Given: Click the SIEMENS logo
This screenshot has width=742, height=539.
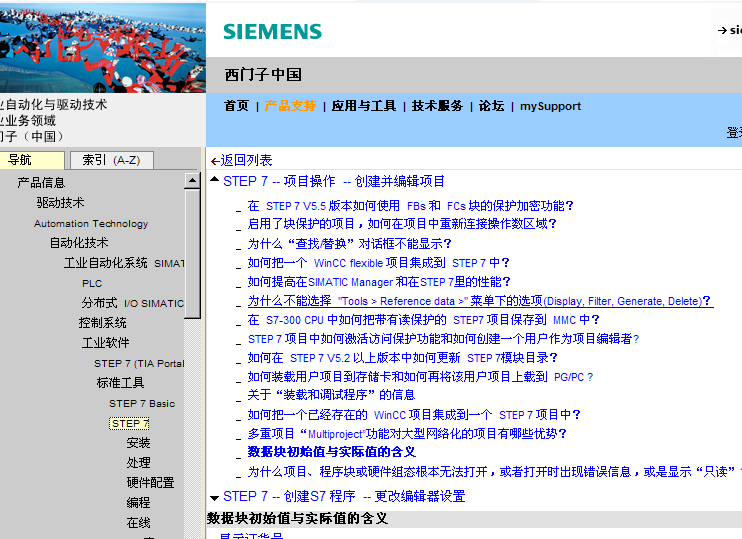Looking at the screenshot, I should tap(273, 32).
